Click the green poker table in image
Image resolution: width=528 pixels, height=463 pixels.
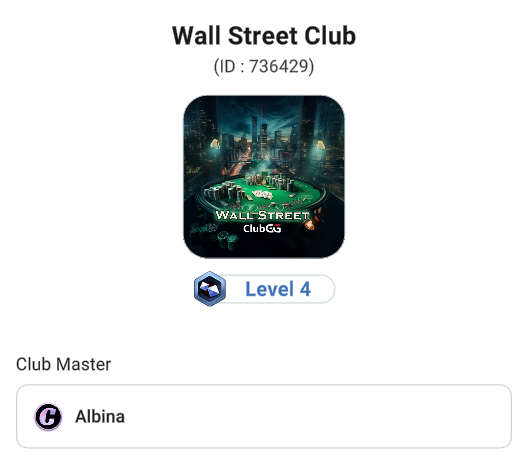tap(262, 194)
